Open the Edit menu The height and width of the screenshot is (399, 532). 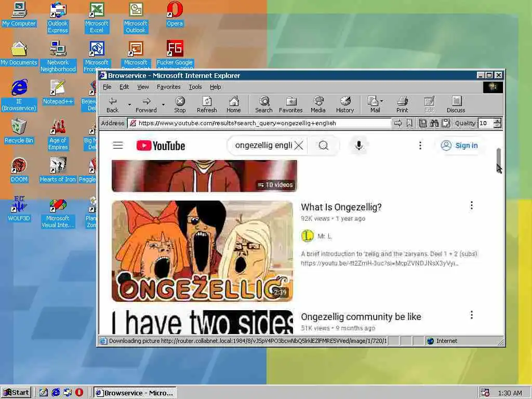[x=124, y=87]
